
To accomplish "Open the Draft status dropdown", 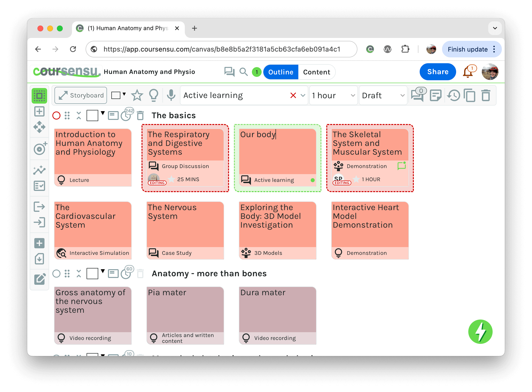I will pos(383,95).
